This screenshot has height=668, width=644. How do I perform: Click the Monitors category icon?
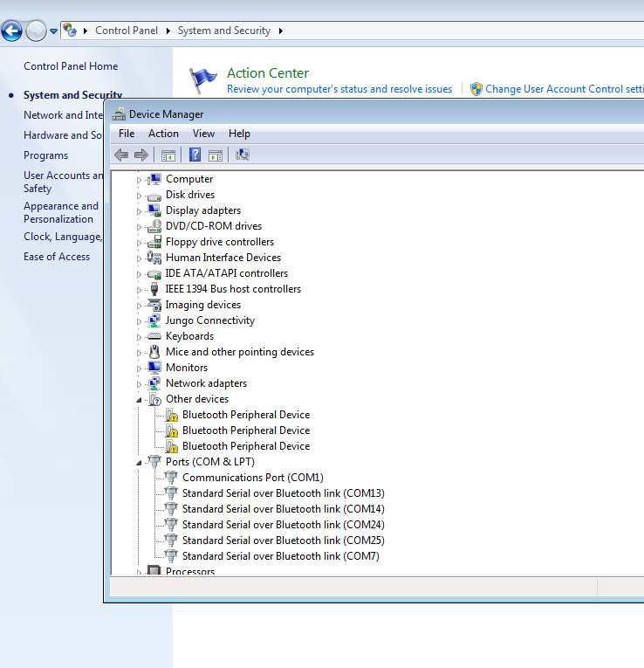tap(154, 368)
